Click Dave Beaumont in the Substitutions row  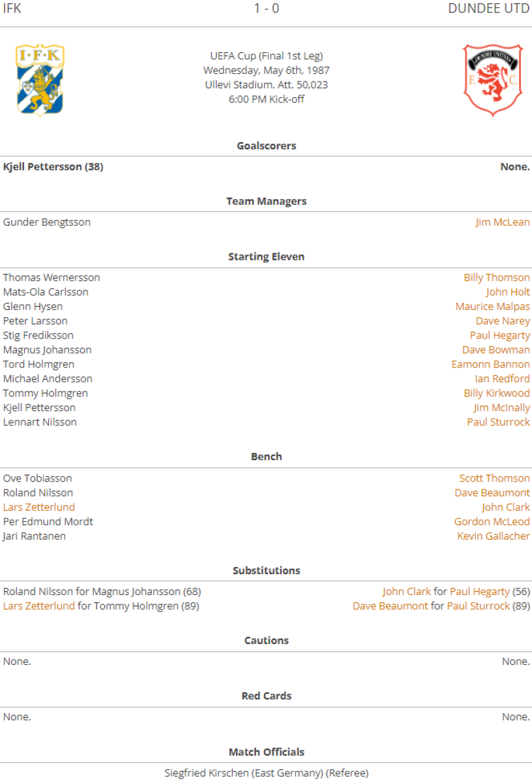click(390, 606)
